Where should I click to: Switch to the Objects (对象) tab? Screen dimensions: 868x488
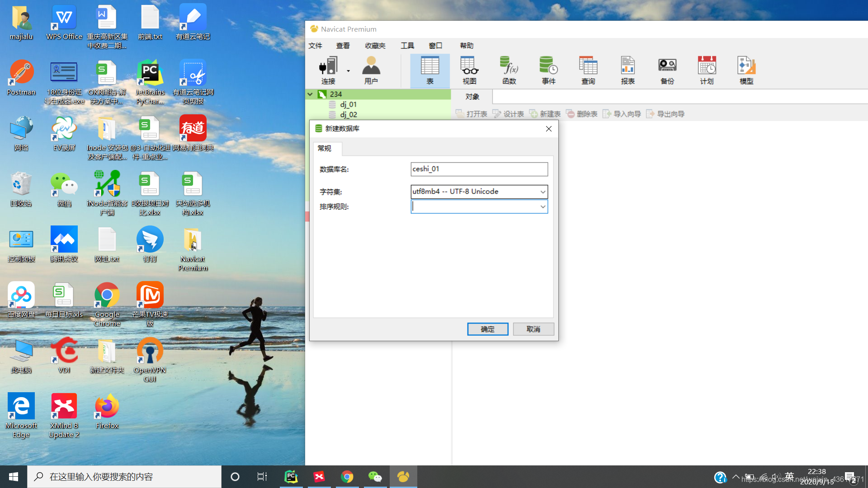click(472, 97)
